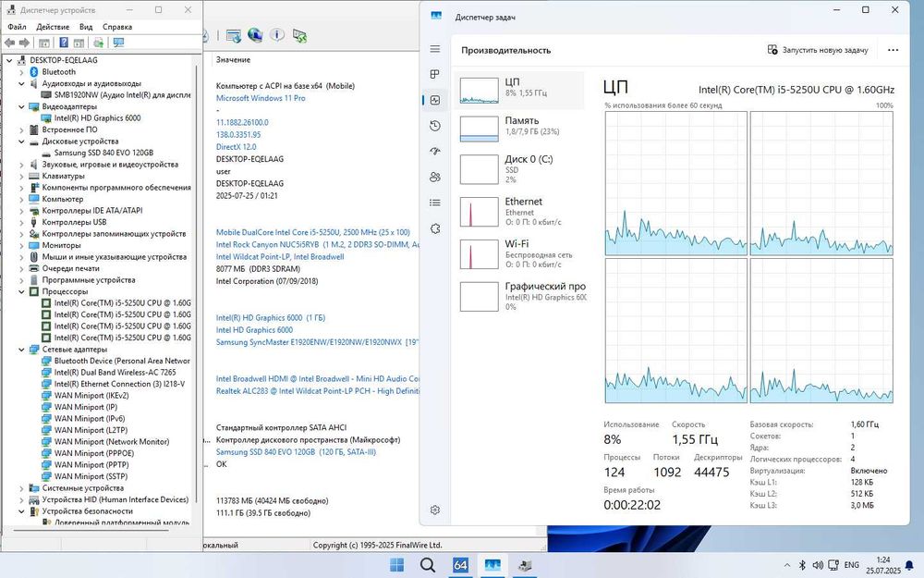The height and width of the screenshot is (578, 924).
Task: Click AIDA64 blue info toolbar icon
Action: (277, 35)
